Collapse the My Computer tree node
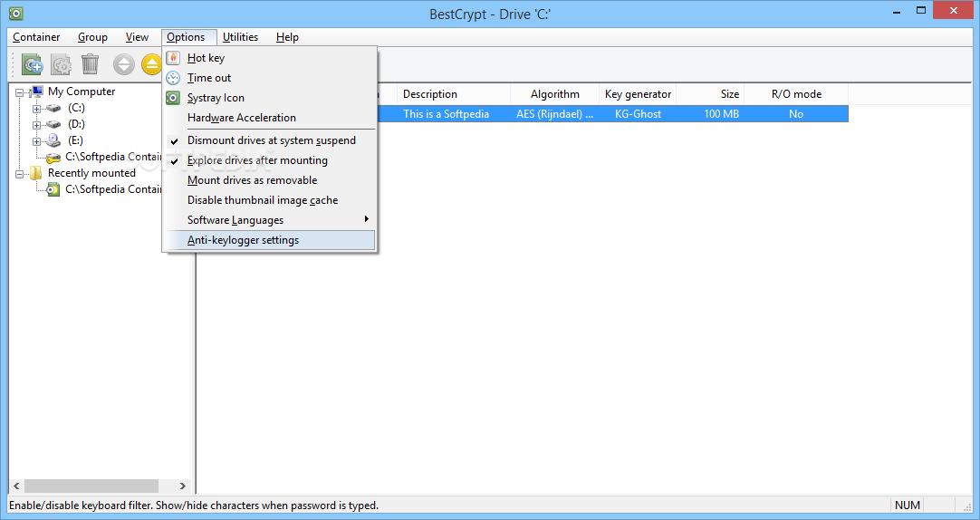The width and height of the screenshot is (980, 520). point(19,92)
